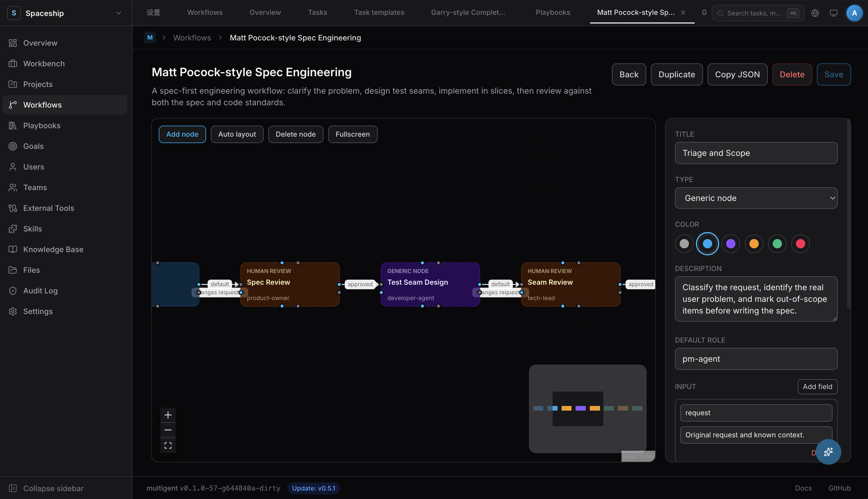This screenshot has height=499, width=868.
Task: Expand the Spaceship workspace switcher
Action: (x=119, y=13)
